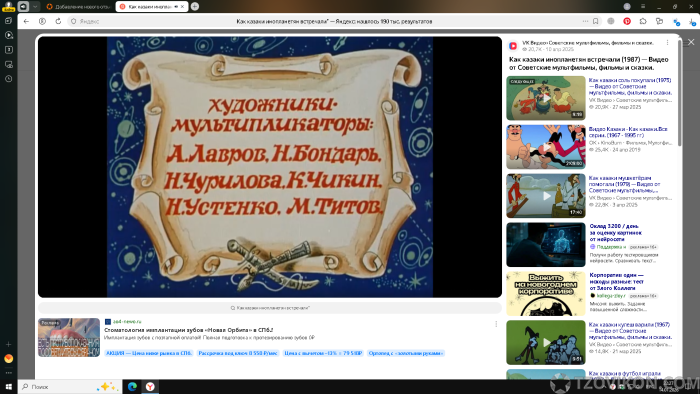Screen dimensions: 700x394
Task: Play the 'Видео Казаки - Как казаки. Все серии' thumbnail
Action: (546, 147)
